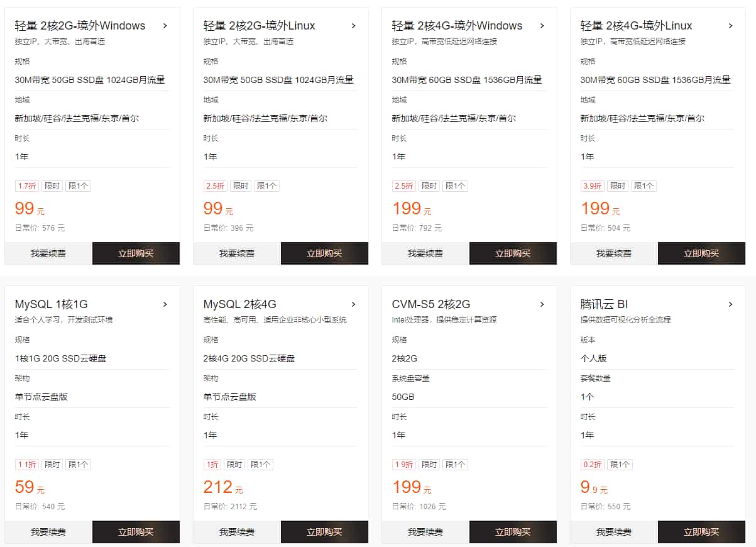756x547 pixels.
Task: Click 我要续费 under 轻量 2核4G-境外Windows
Action: click(425, 253)
